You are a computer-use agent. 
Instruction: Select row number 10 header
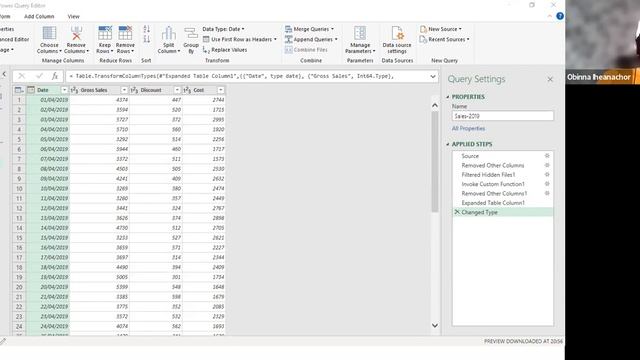(19, 189)
